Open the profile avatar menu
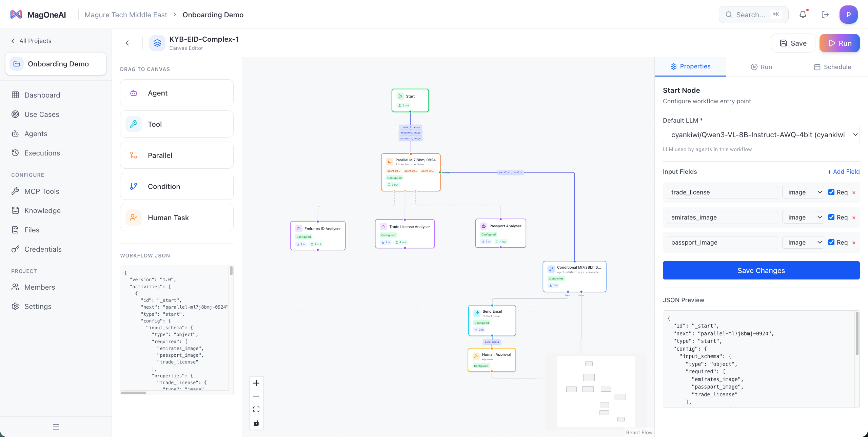This screenshot has width=868, height=437. tap(848, 14)
